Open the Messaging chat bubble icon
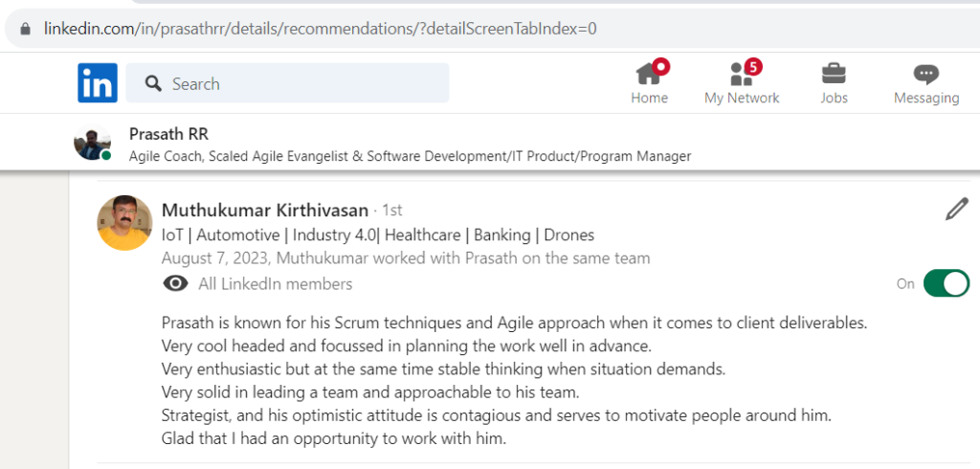 tap(925, 75)
